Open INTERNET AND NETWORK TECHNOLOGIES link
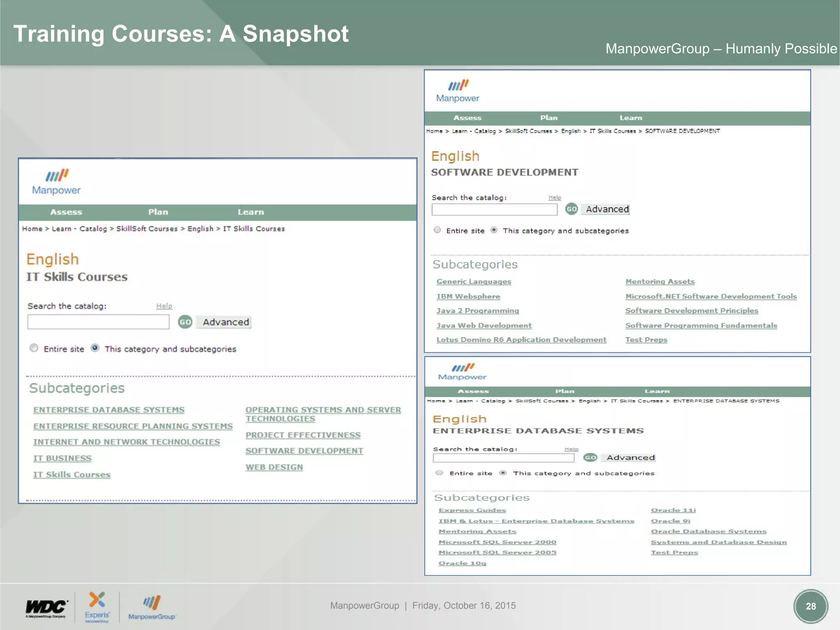Image resolution: width=840 pixels, height=630 pixels. (126, 442)
